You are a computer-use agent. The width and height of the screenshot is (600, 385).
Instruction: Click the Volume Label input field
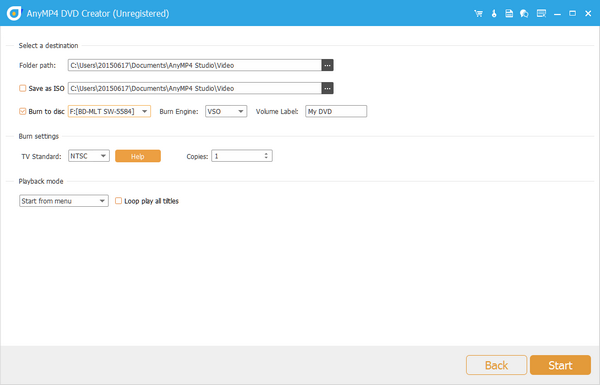click(x=336, y=111)
